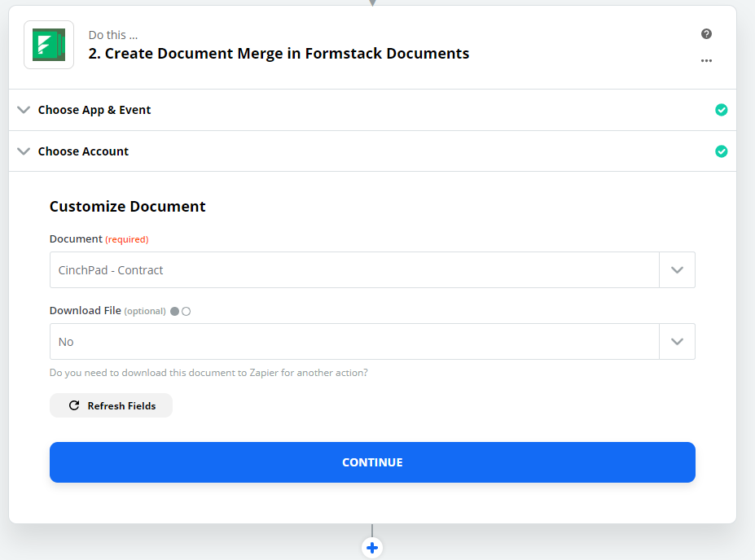Viewport: 755px width, 560px height.
Task: Open the help question mark icon
Action: tap(706, 34)
